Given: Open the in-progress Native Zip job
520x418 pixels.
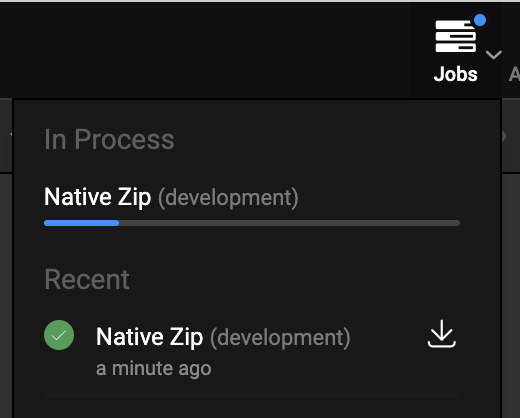Looking at the screenshot, I should (98, 197).
